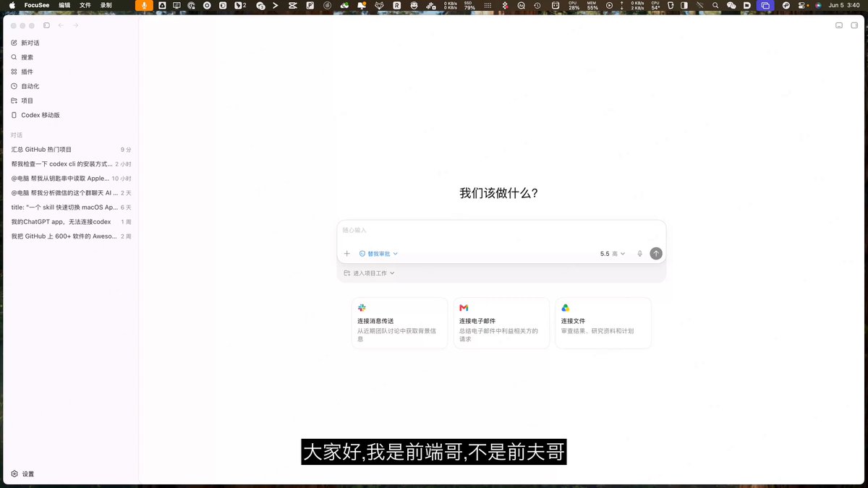Open the Google Drive 连接文件 card

(603, 323)
